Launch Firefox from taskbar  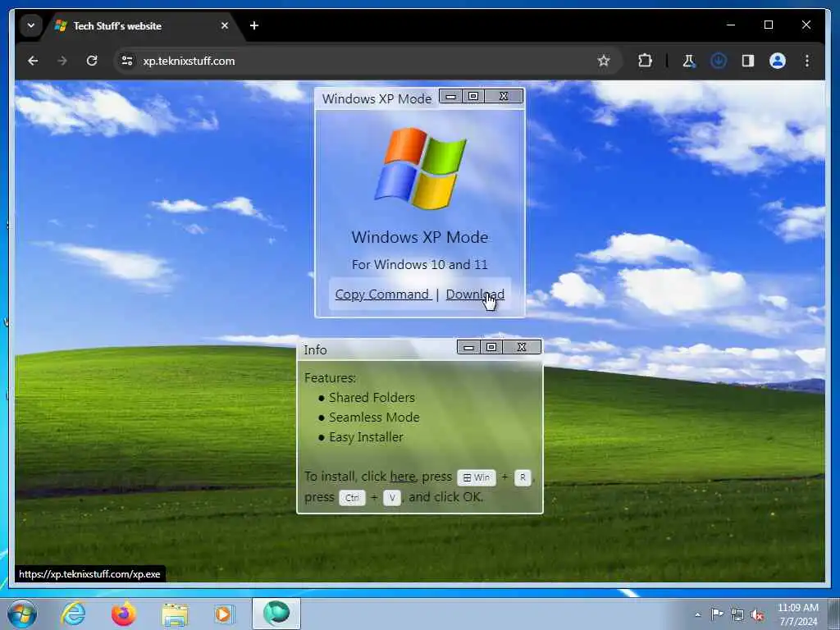[123, 614]
